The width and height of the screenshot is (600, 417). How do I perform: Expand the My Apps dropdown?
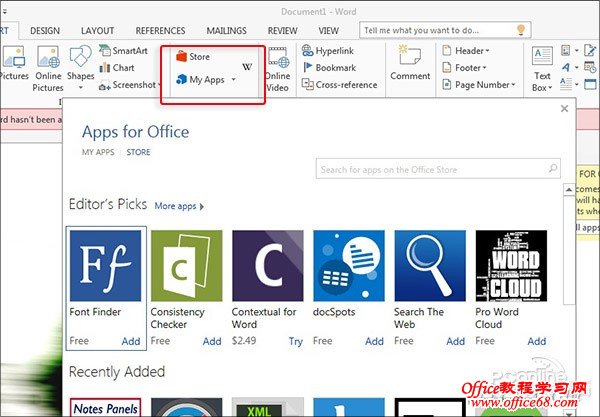click(233, 79)
